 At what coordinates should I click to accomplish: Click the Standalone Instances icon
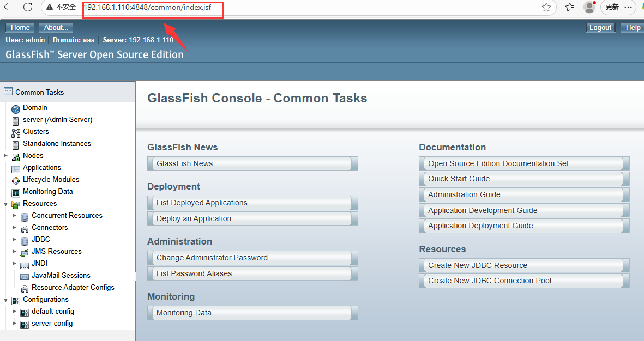(x=16, y=145)
